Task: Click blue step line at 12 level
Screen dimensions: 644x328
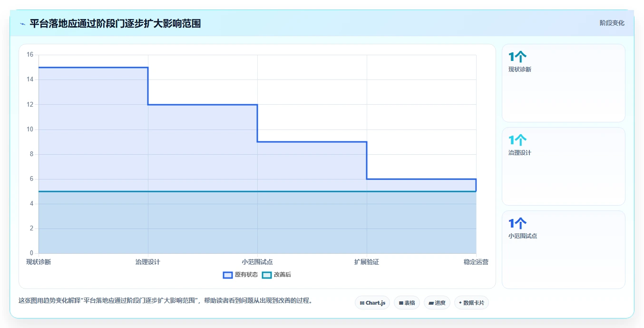Action: pos(203,105)
